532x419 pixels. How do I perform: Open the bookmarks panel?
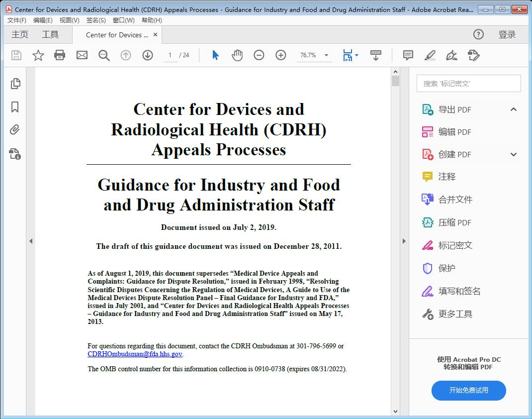click(x=15, y=107)
